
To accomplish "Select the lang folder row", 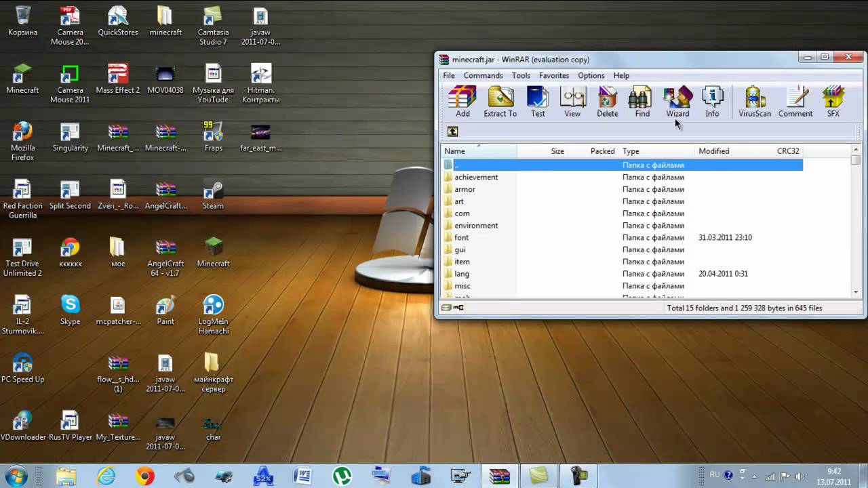I will [462, 274].
